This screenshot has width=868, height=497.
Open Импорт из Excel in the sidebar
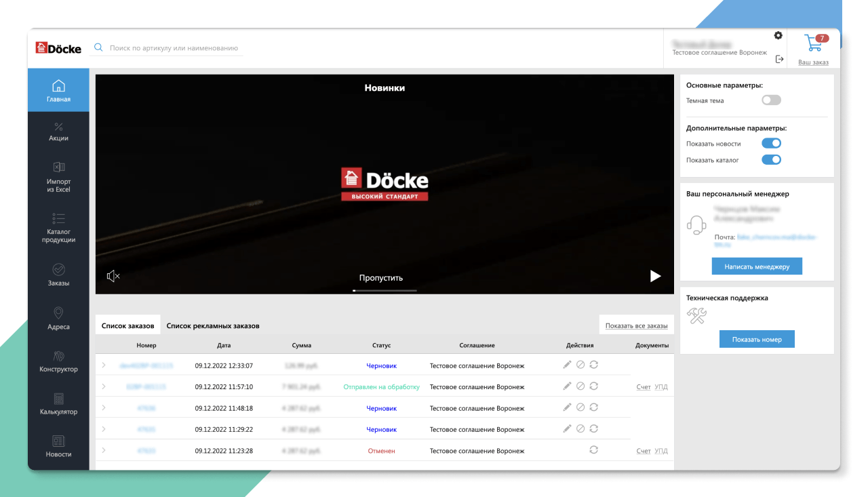pyautogui.click(x=58, y=177)
